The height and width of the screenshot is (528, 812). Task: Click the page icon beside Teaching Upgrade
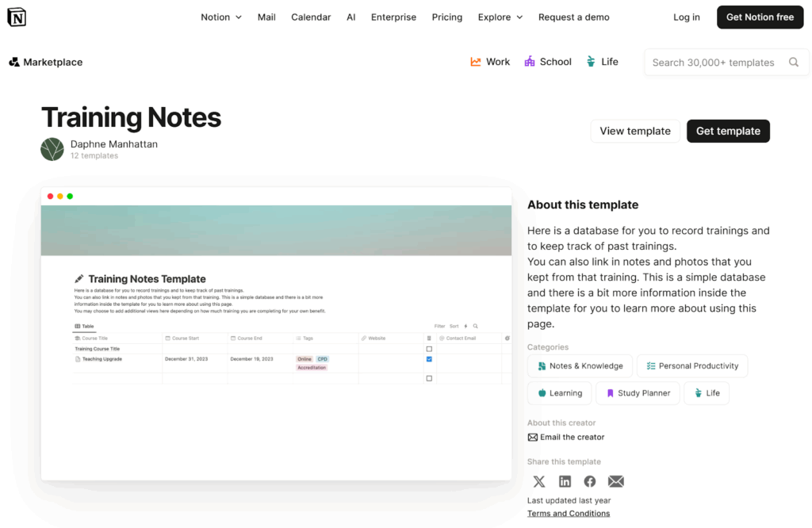78,358
